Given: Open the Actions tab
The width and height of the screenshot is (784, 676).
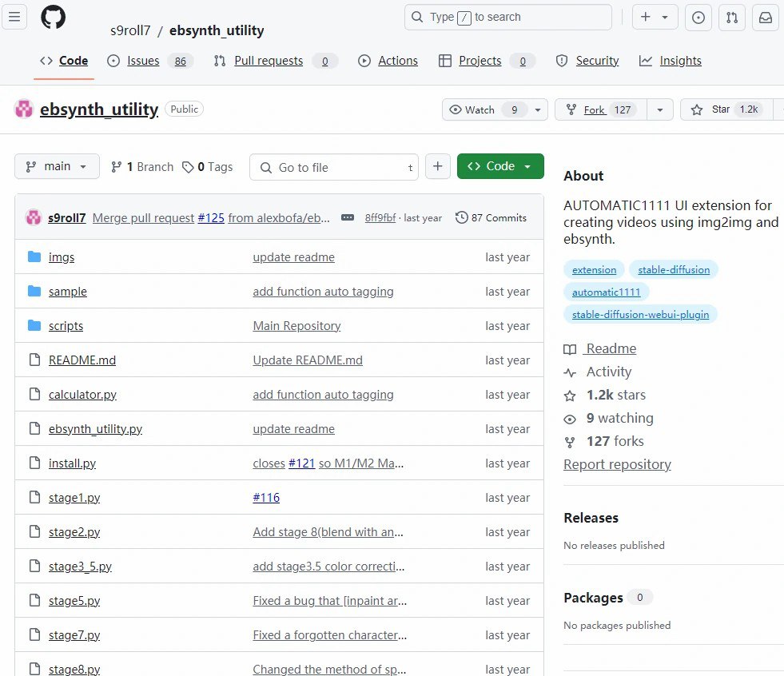Looking at the screenshot, I should point(388,61).
